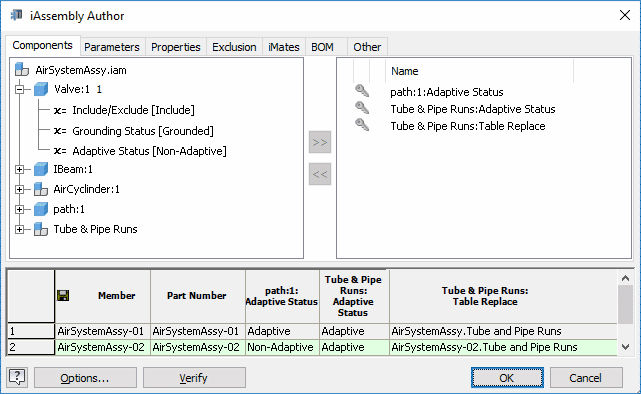Click the << remove button
641x394 pixels.
(320, 174)
